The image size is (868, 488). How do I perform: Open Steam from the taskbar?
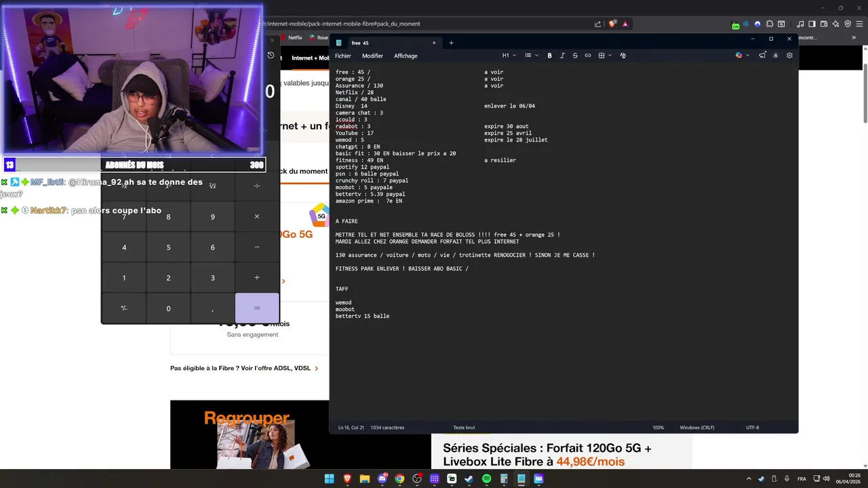point(469,479)
